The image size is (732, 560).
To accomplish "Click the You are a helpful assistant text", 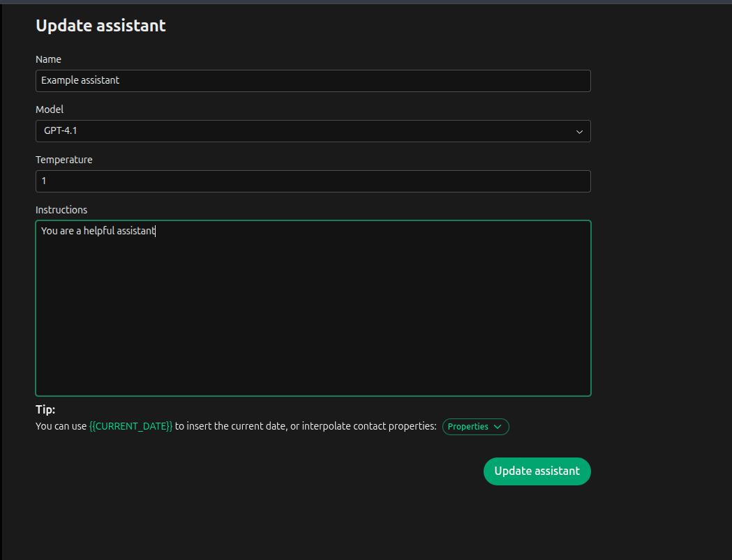I will [97, 230].
